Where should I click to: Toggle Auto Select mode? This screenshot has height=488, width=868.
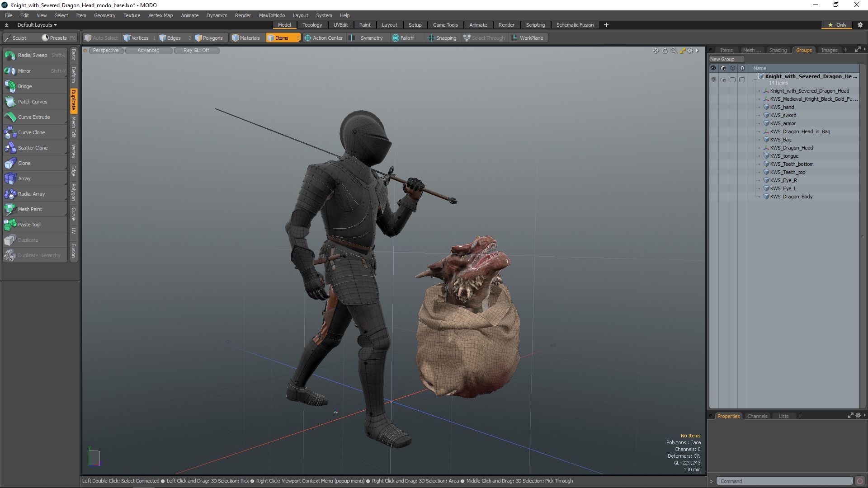point(101,38)
